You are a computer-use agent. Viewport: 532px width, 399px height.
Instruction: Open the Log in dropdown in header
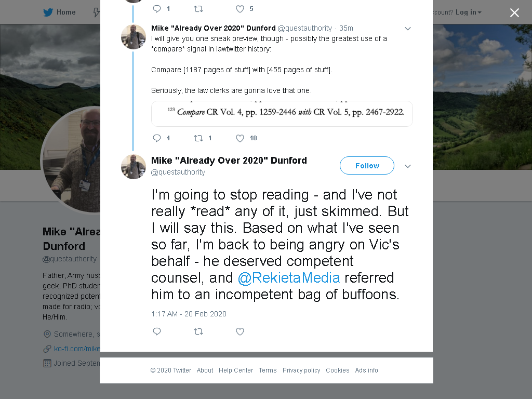coord(469,12)
